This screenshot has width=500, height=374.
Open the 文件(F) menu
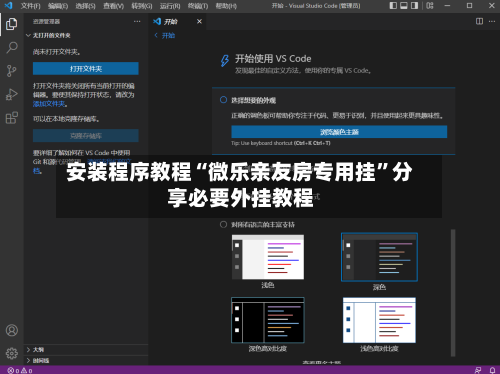click(30, 6)
